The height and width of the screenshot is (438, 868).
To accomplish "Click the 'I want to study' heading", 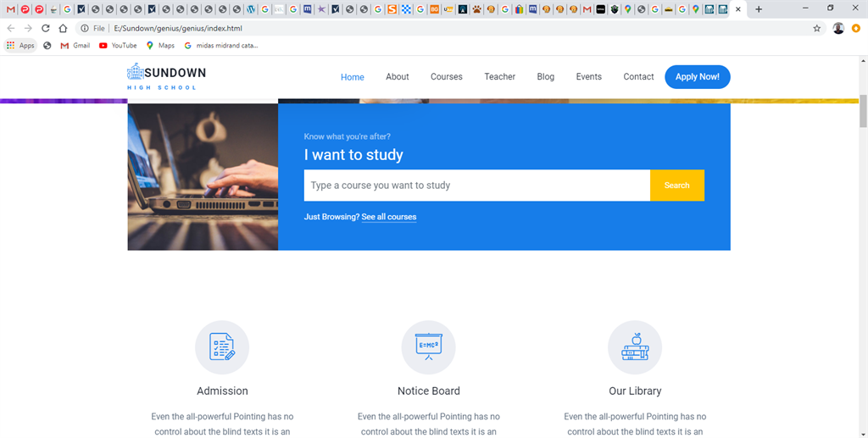I will [353, 155].
